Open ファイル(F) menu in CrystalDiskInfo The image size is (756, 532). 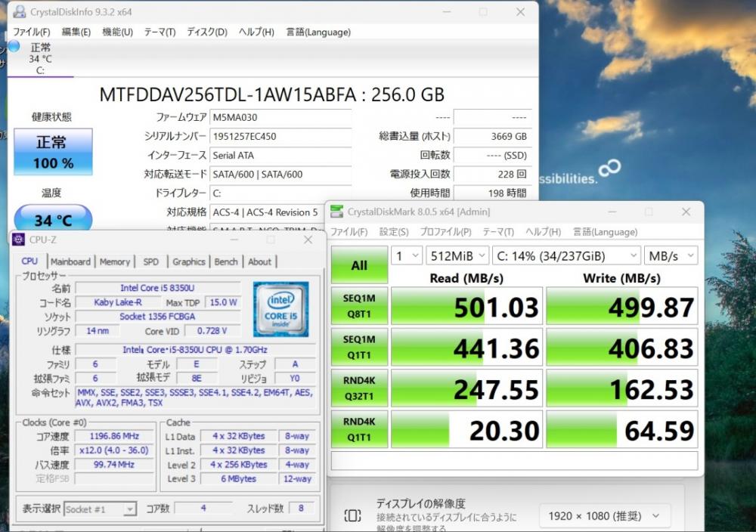[x=31, y=32]
